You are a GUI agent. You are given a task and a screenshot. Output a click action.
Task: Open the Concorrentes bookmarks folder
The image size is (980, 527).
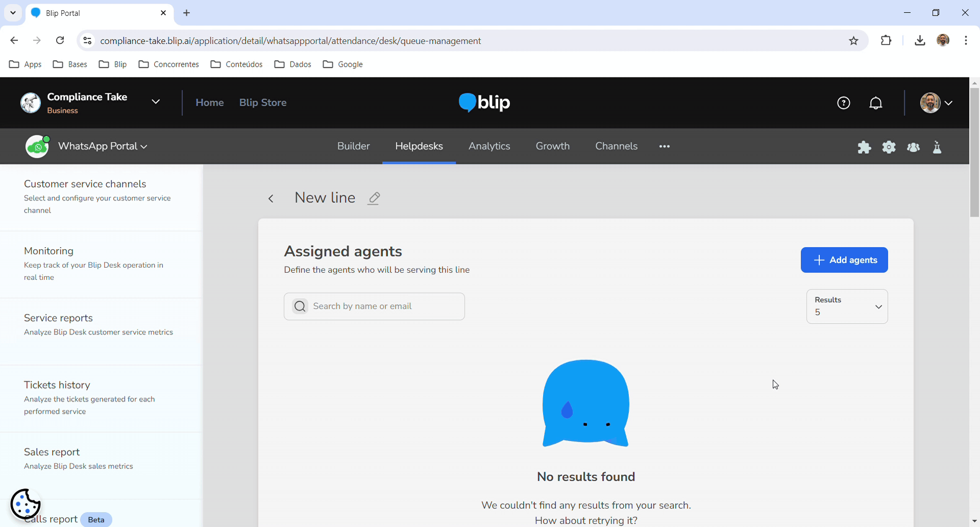pyautogui.click(x=168, y=64)
